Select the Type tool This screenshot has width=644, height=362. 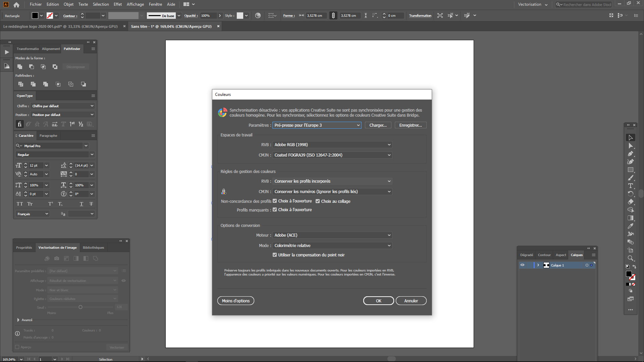coord(631,186)
